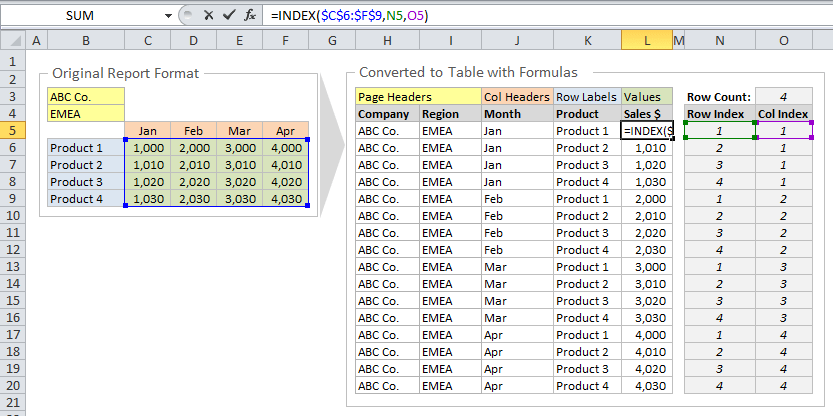Select row 5 header

[x=11, y=131]
